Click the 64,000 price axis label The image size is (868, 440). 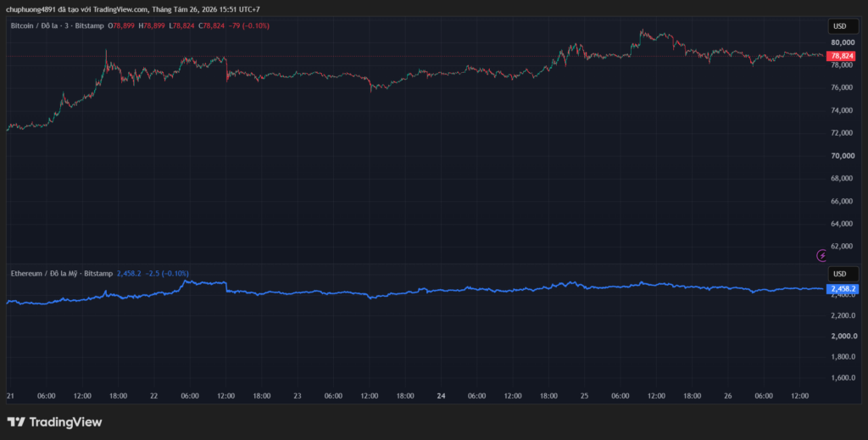[840, 224]
